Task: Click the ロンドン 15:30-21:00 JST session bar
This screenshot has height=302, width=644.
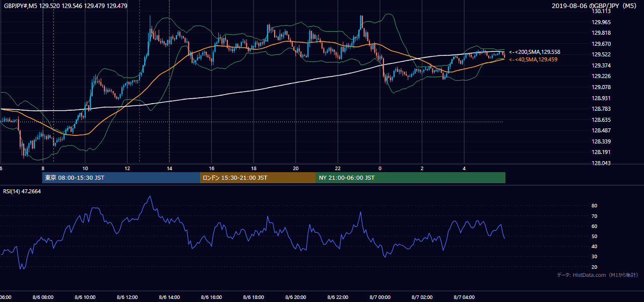Action: pyautogui.click(x=258, y=178)
